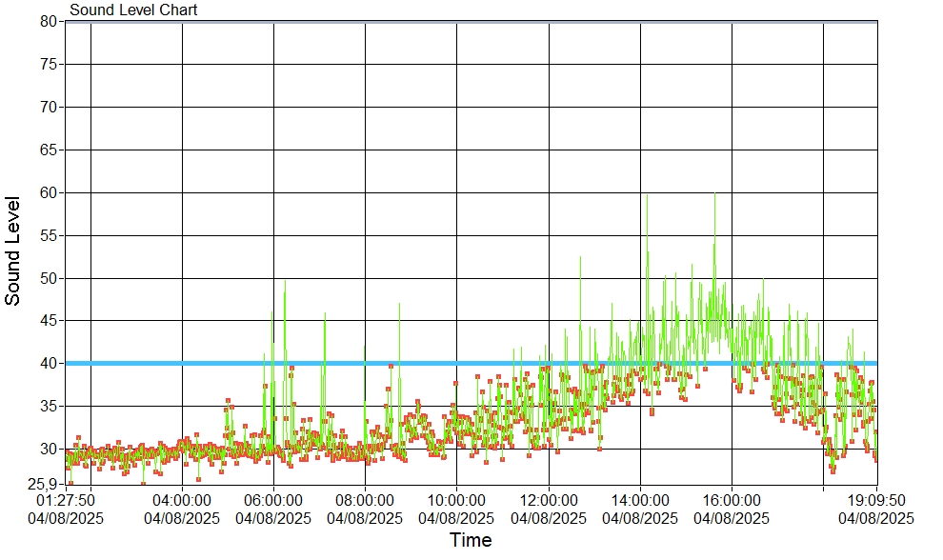
Task: Click the 60 tick label on the y-axis
Action: (50, 192)
